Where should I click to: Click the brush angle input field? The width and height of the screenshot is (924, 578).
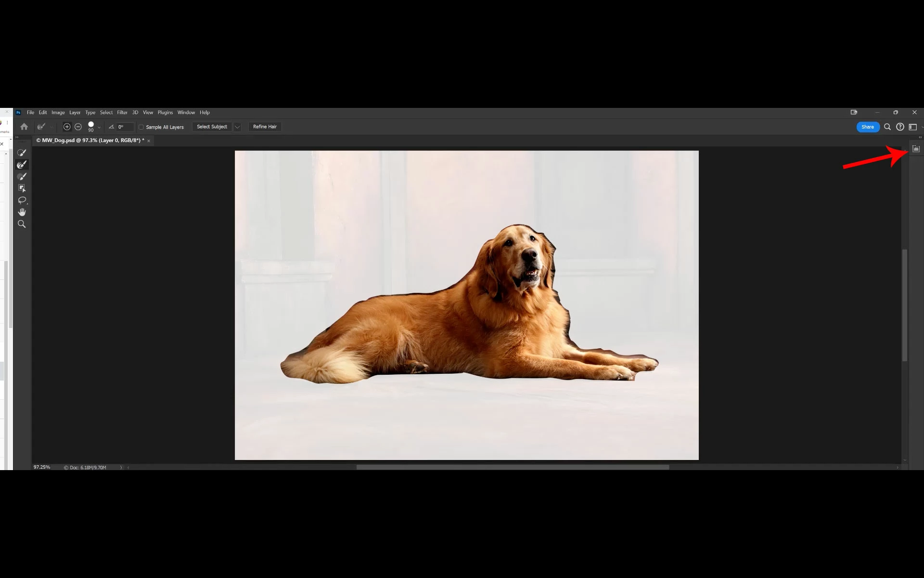pos(125,127)
